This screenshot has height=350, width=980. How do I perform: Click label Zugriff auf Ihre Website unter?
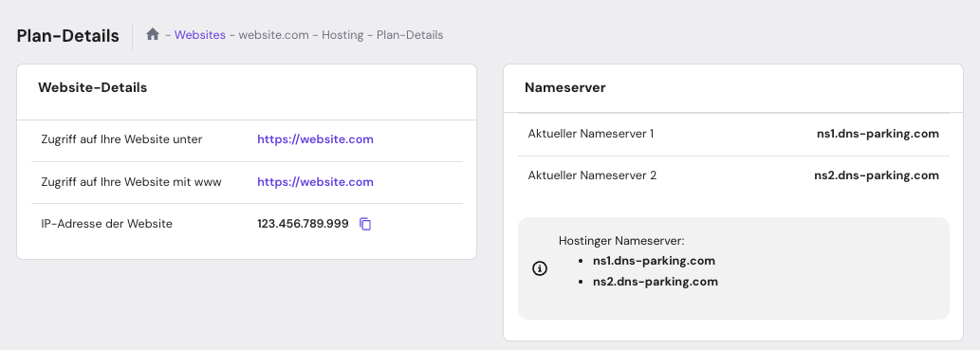[121, 139]
